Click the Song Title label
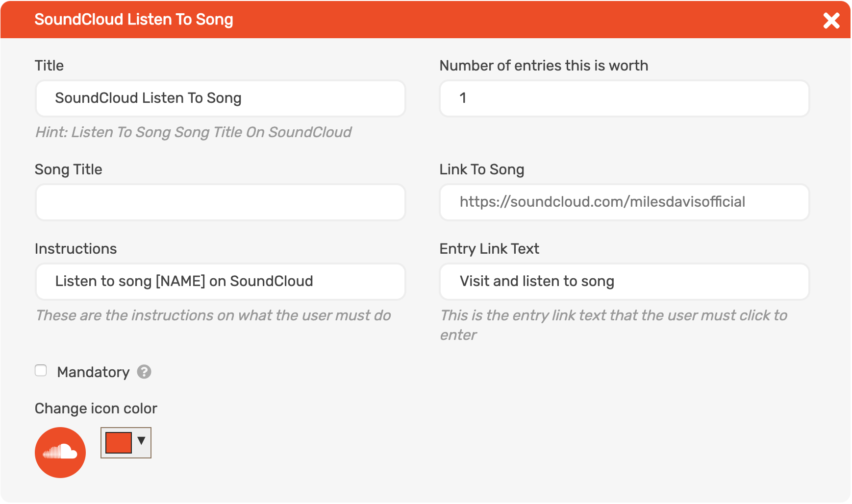The image size is (852, 504). tap(68, 169)
